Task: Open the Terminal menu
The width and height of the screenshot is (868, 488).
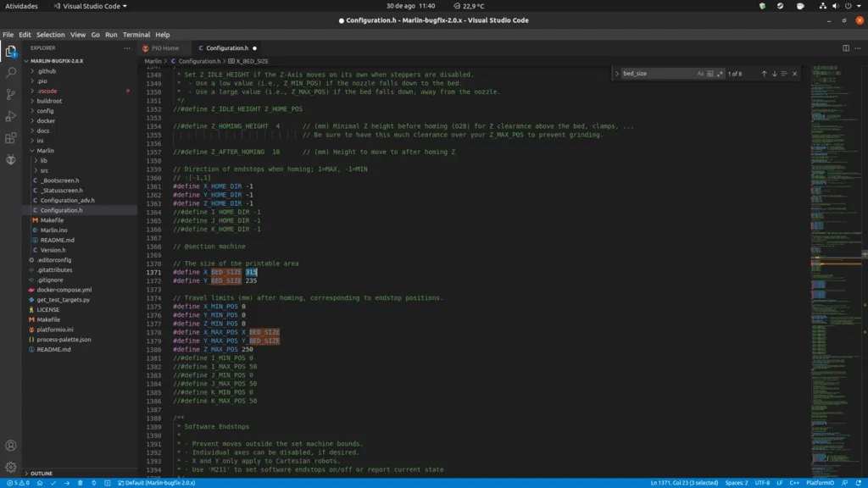Action: (136, 34)
